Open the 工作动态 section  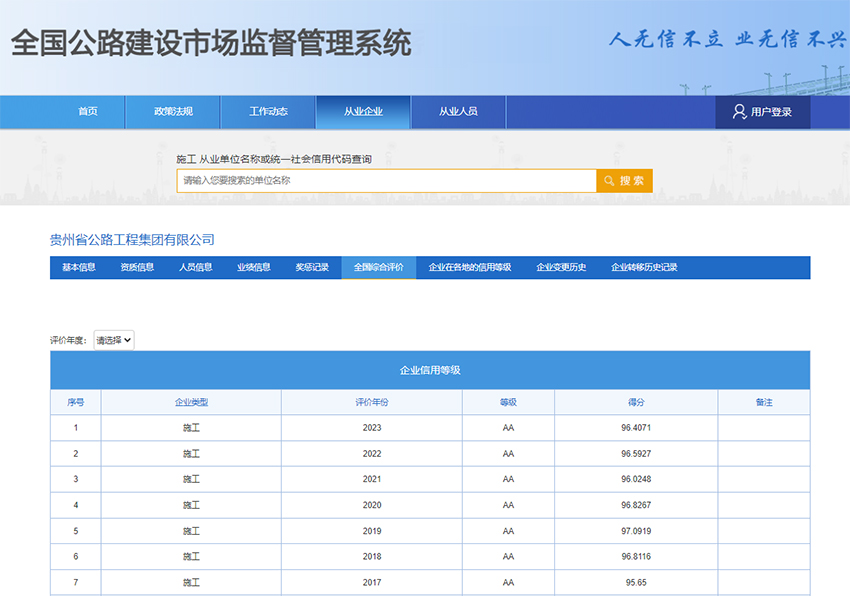pos(268,111)
